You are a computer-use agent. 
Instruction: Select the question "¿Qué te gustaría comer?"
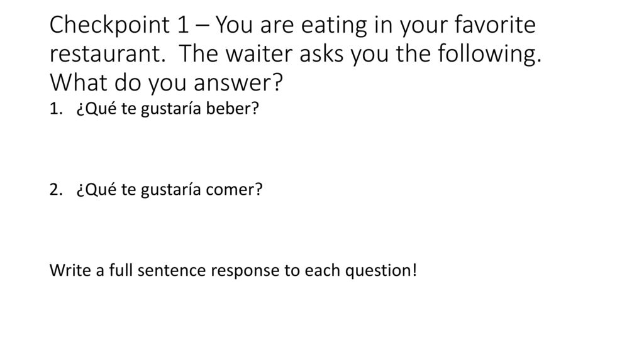point(169,189)
